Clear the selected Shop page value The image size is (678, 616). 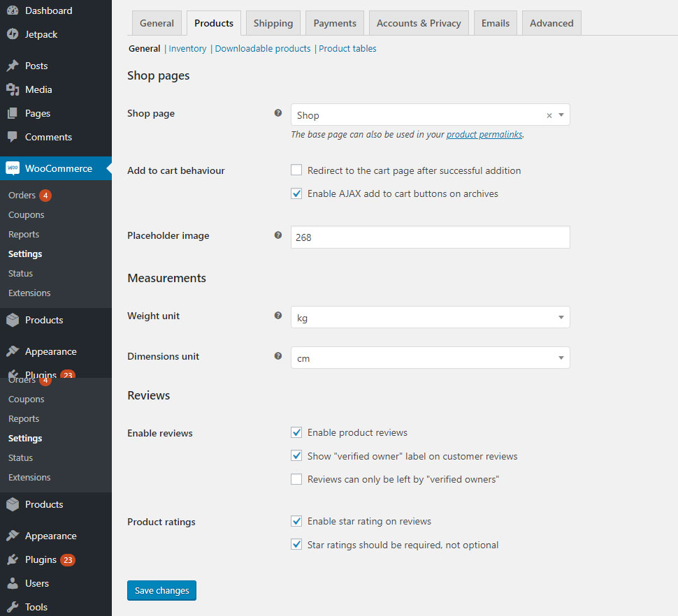tap(549, 115)
